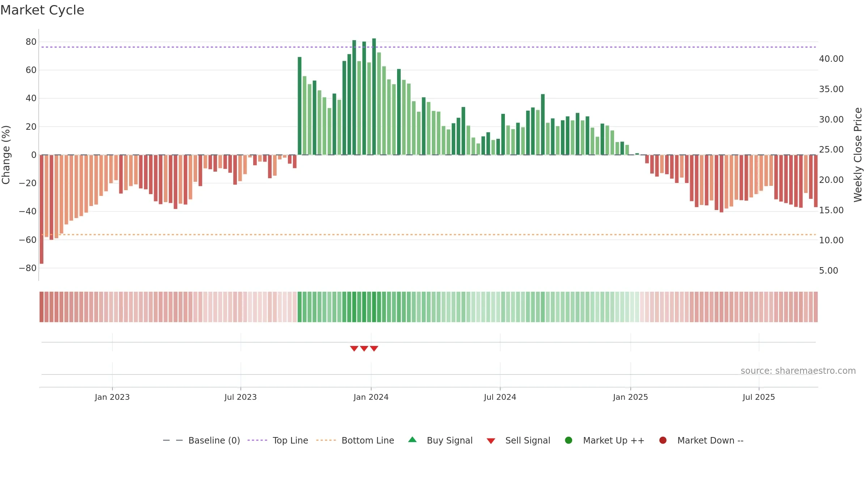Click the dark red Market Down circle icon
Screen dimensions: 868x488
click(663, 440)
